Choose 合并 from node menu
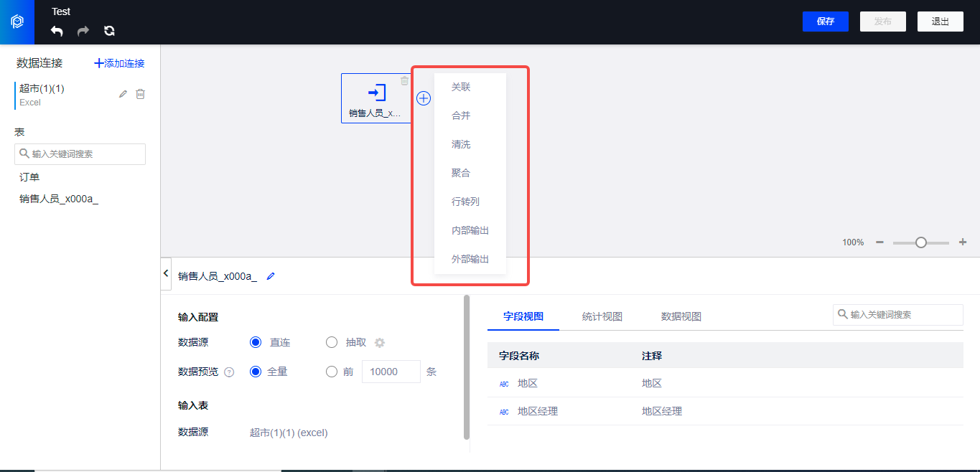Image resolution: width=980 pixels, height=472 pixels. coord(470,115)
